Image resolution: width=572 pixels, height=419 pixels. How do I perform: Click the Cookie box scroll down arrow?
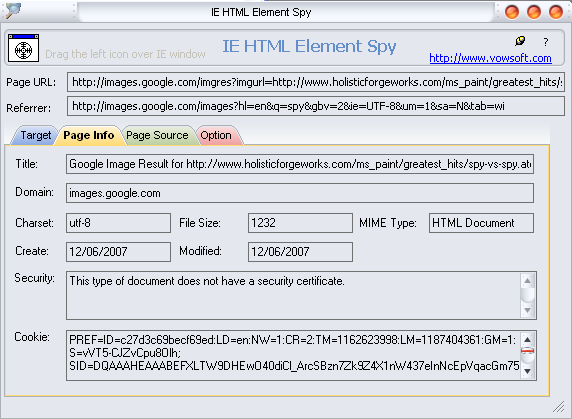[x=527, y=372]
